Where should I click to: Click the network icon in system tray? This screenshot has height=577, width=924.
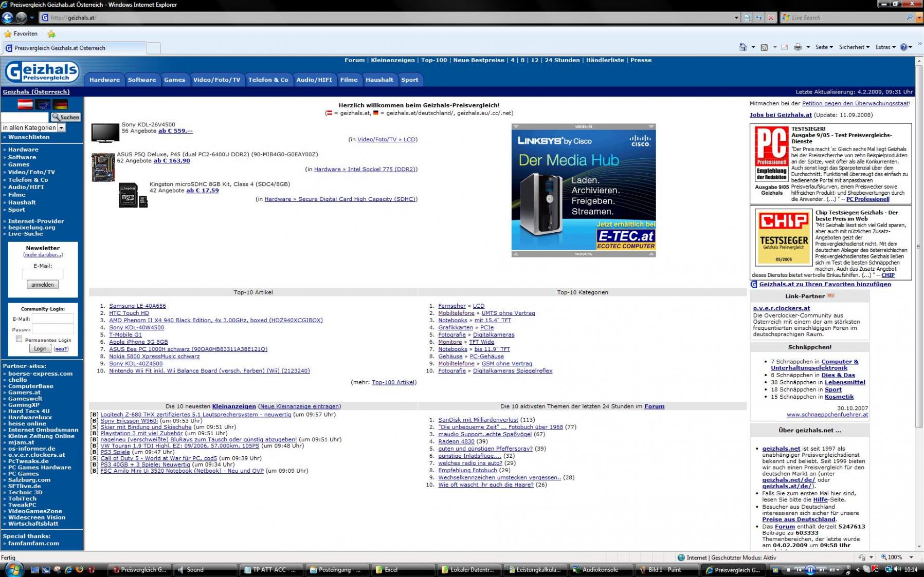pyautogui.click(x=889, y=569)
